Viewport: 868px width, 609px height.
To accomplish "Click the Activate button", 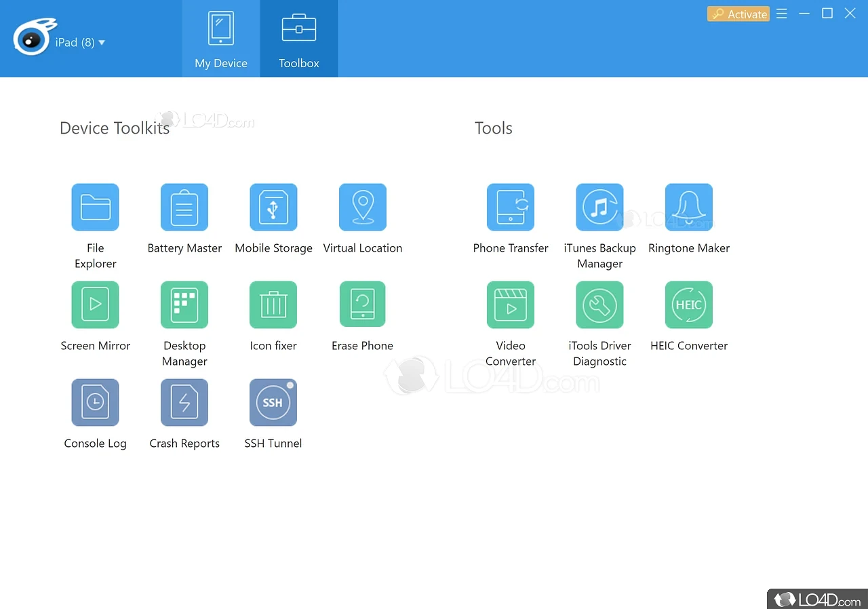I will click(x=738, y=14).
